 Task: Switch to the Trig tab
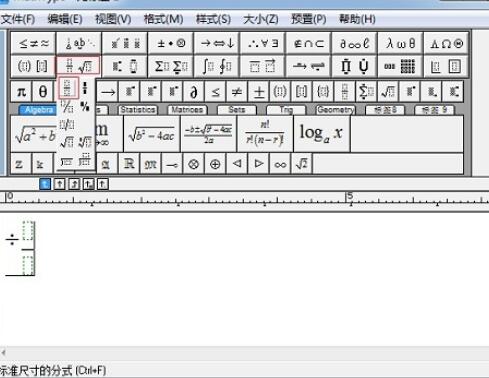[286, 110]
